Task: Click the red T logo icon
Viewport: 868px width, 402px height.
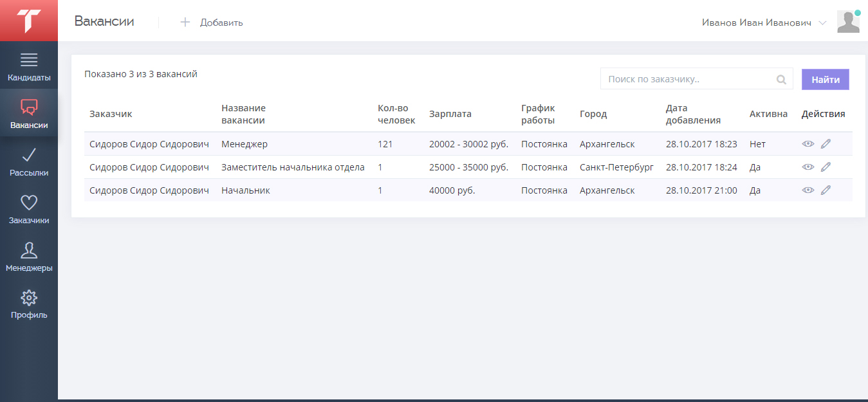Action: point(29,21)
